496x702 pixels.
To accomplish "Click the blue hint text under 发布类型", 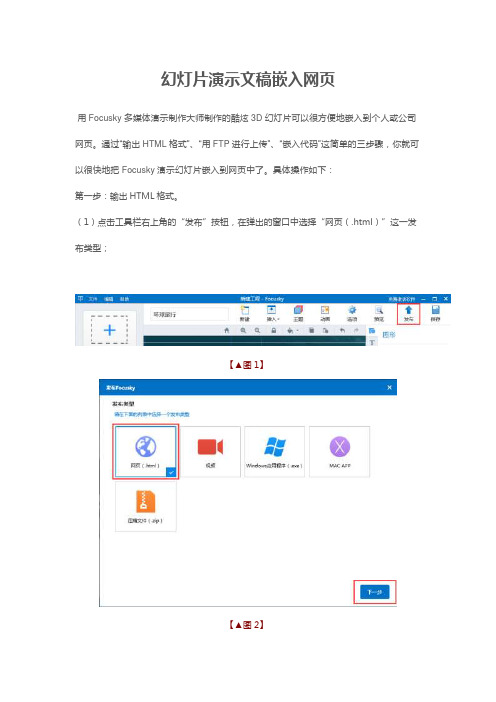I will (x=152, y=414).
